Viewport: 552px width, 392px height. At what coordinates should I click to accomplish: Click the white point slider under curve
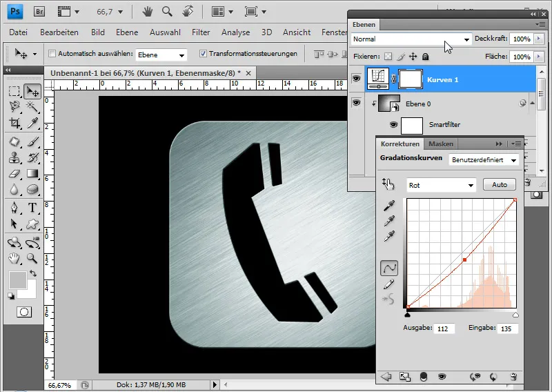[515, 315]
